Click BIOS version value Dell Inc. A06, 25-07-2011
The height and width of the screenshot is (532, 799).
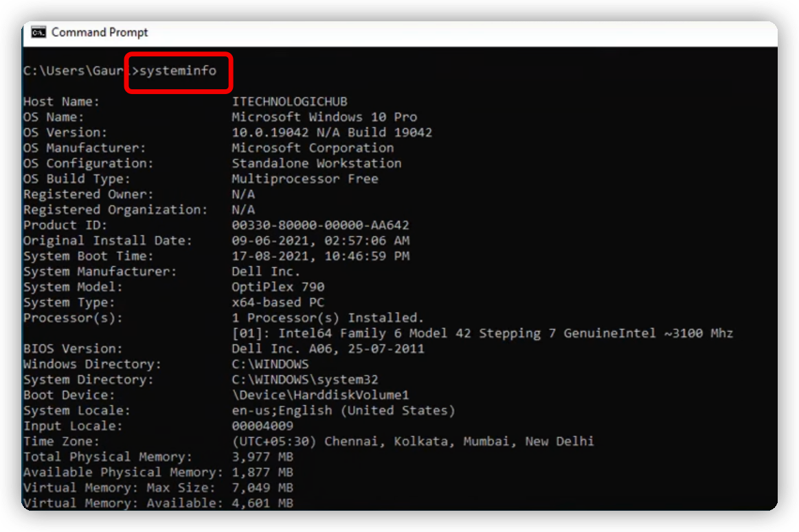(x=328, y=349)
